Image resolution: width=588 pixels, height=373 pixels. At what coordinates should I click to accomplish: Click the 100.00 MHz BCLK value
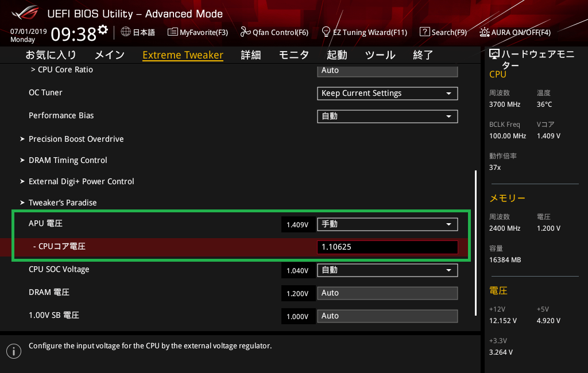(508, 136)
